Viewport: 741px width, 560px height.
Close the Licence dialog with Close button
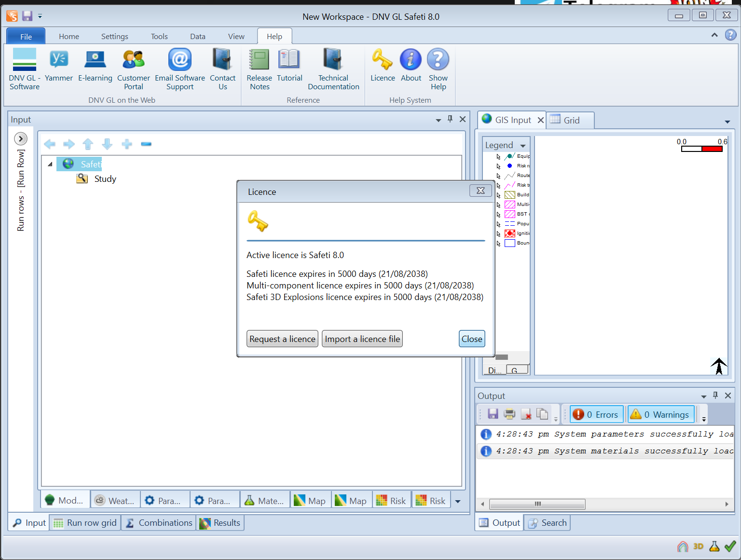click(472, 339)
